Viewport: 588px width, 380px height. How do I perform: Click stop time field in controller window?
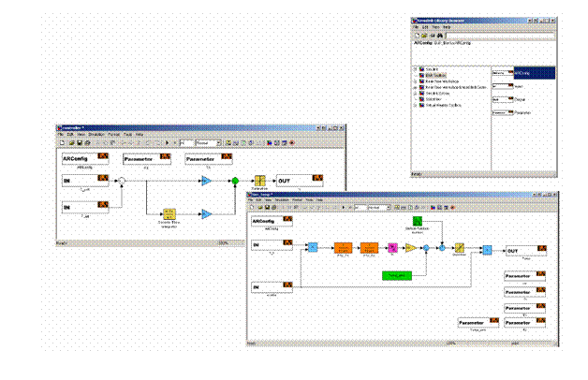point(186,143)
